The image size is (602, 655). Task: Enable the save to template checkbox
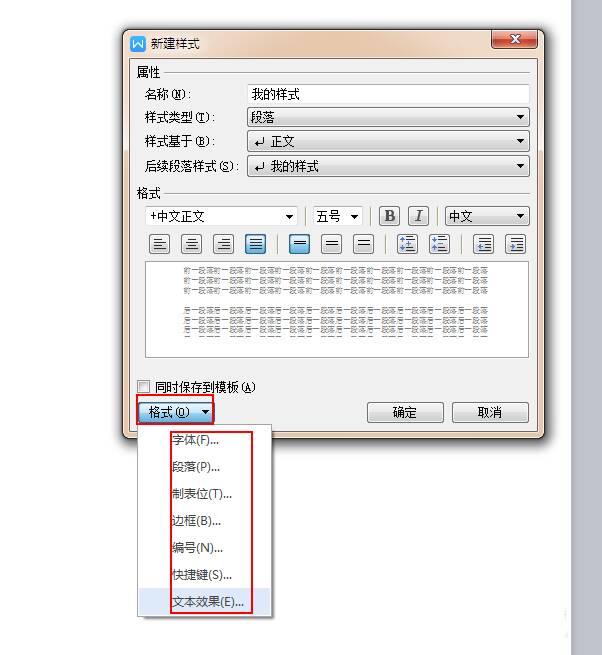click(144, 386)
